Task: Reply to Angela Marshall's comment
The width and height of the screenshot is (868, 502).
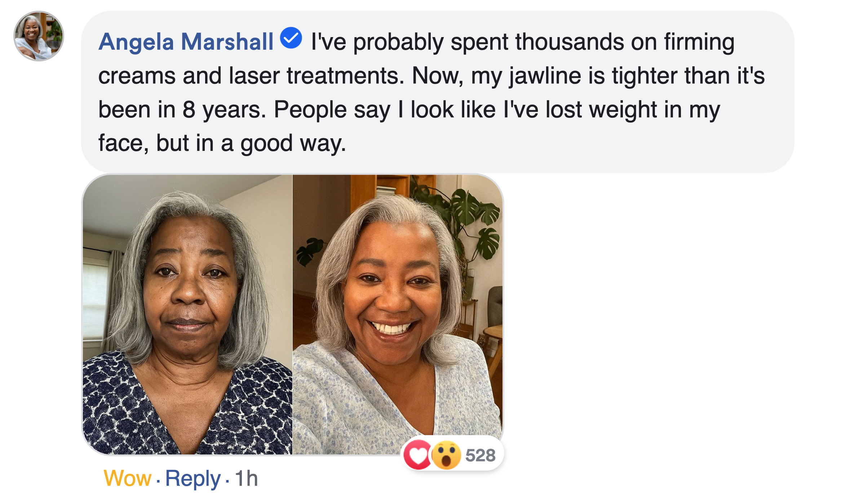Action: (193, 479)
